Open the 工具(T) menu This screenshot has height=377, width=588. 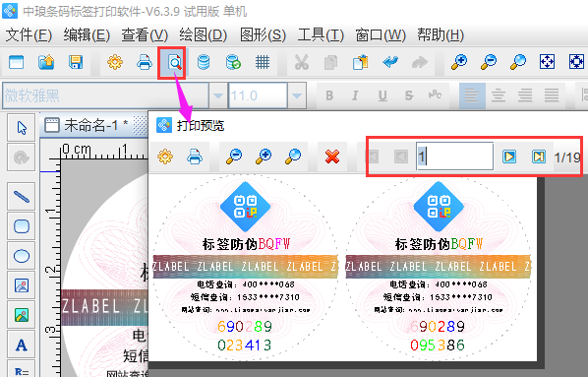(321, 35)
